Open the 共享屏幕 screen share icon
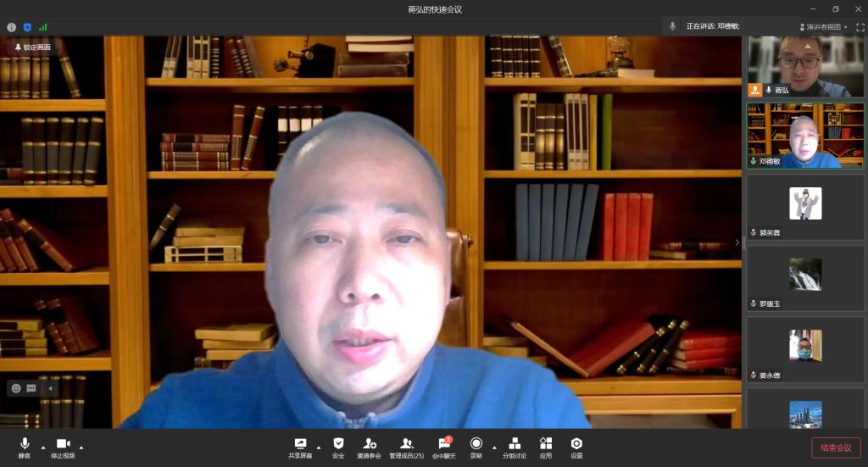 (x=300, y=444)
